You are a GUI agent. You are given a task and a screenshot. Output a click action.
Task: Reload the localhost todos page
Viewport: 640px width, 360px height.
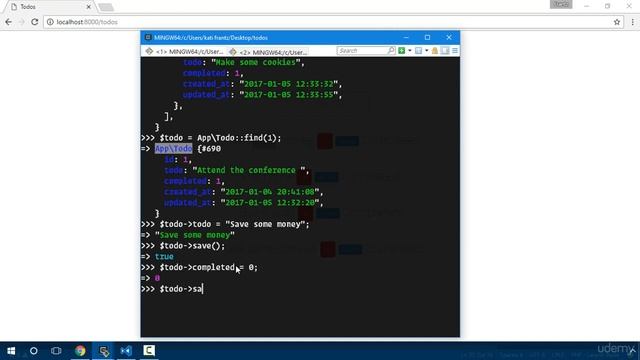pyautogui.click(x=35, y=22)
